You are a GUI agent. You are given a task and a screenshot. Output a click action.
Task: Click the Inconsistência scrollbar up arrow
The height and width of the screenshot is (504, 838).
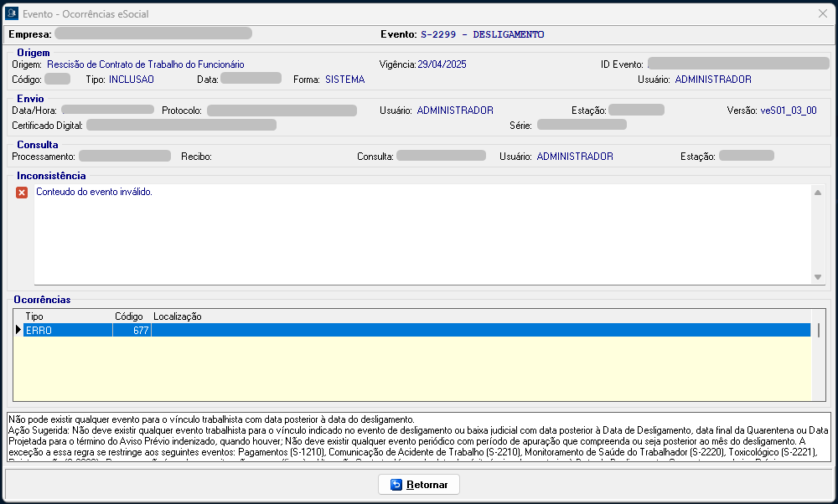(x=818, y=193)
